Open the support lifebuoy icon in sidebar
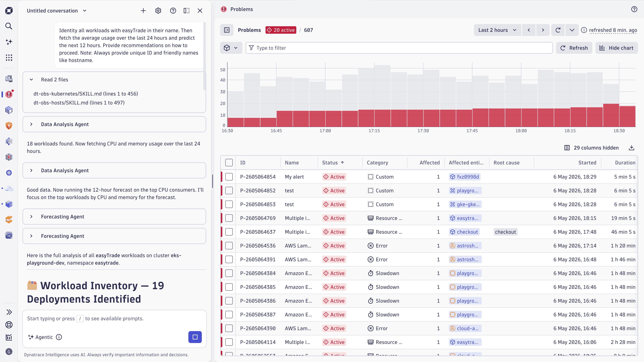This screenshot has height=362, width=644. [x=9, y=325]
